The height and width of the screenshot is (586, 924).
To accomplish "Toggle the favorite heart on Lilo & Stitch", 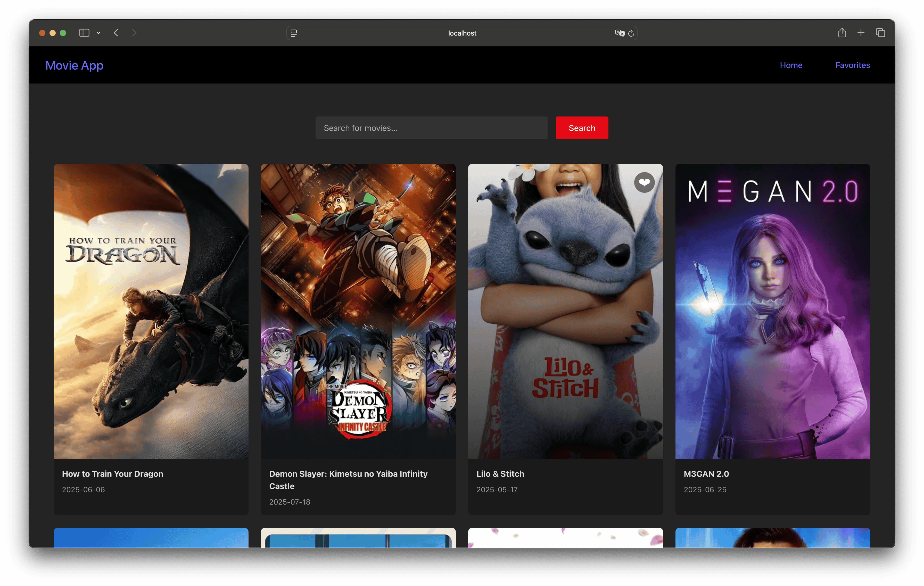I will pyautogui.click(x=644, y=182).
